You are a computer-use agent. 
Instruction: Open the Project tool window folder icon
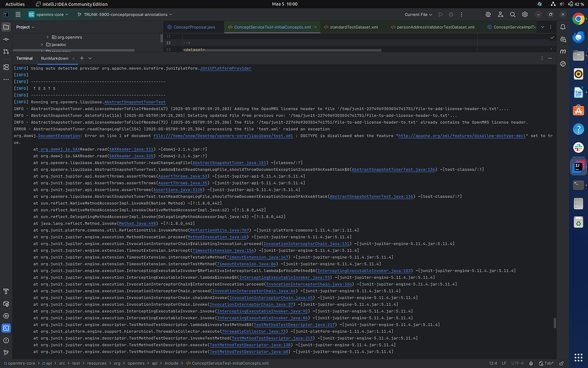6,28
